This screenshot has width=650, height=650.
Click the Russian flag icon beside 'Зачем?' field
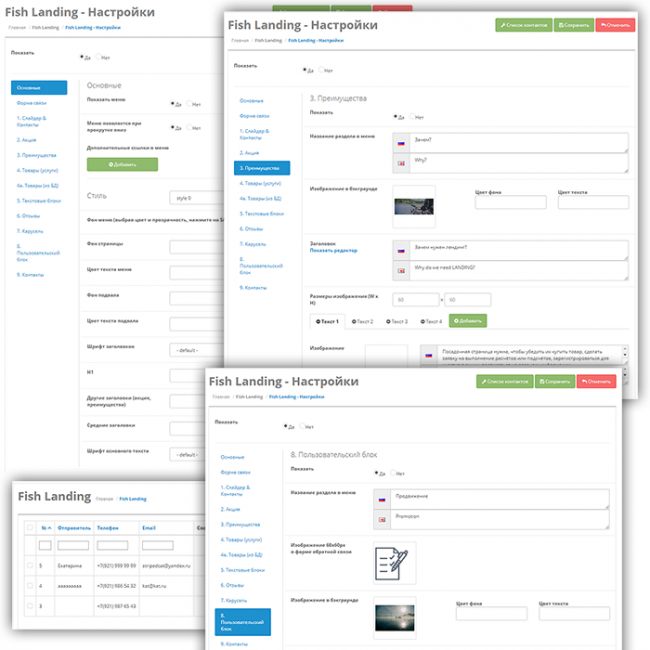click(401, 142)
